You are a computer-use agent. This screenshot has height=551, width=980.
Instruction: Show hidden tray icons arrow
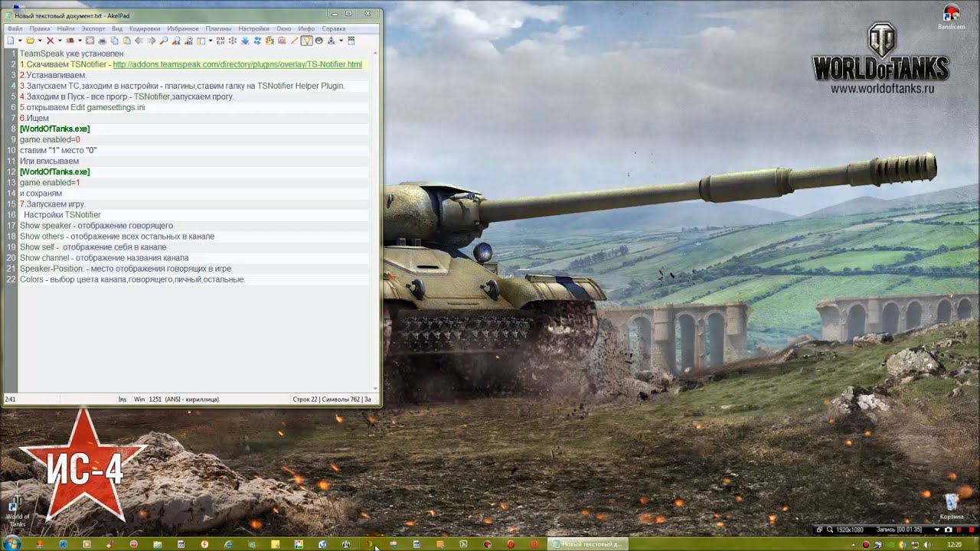[x=854, y=544]
